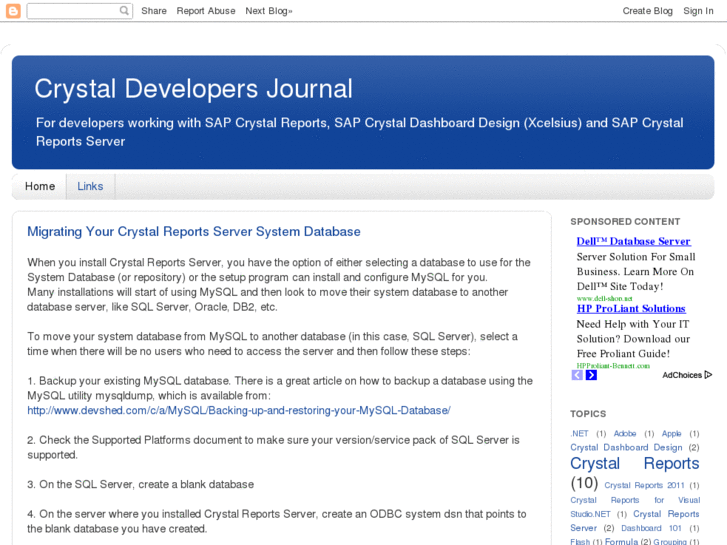Click the next ad arrow icon
The image size is (727, 545).
591,375
